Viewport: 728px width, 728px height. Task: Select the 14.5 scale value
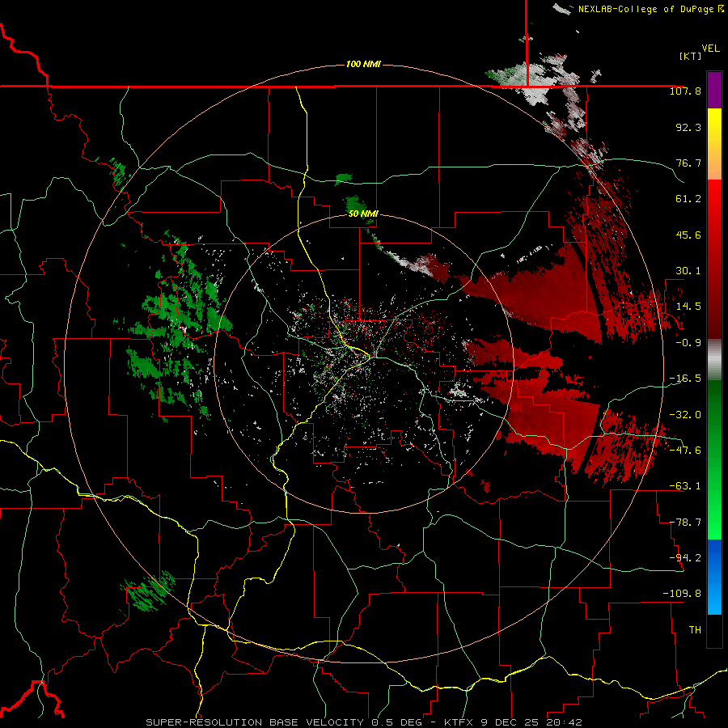coord(688,307)
